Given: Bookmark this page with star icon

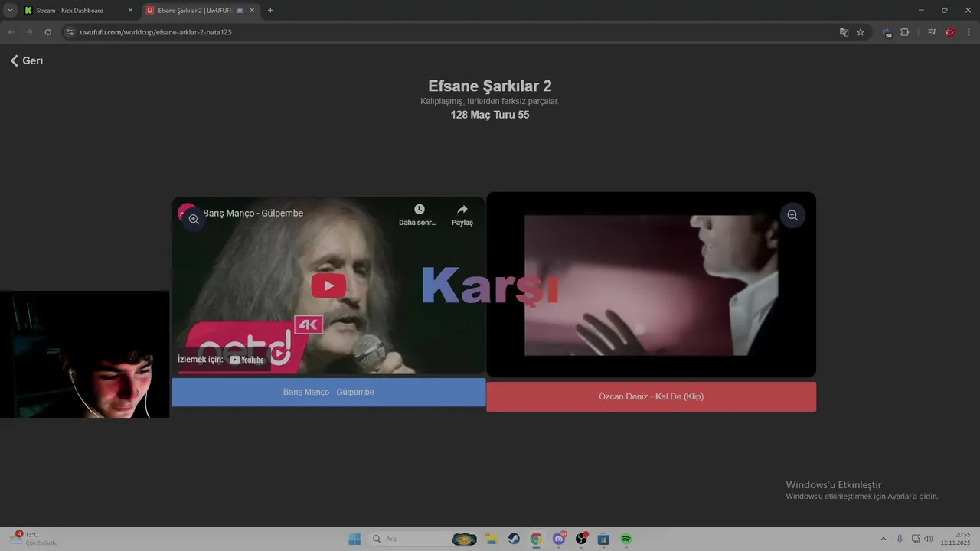Looking at the screenshot, I should click(x=861, y=32).
